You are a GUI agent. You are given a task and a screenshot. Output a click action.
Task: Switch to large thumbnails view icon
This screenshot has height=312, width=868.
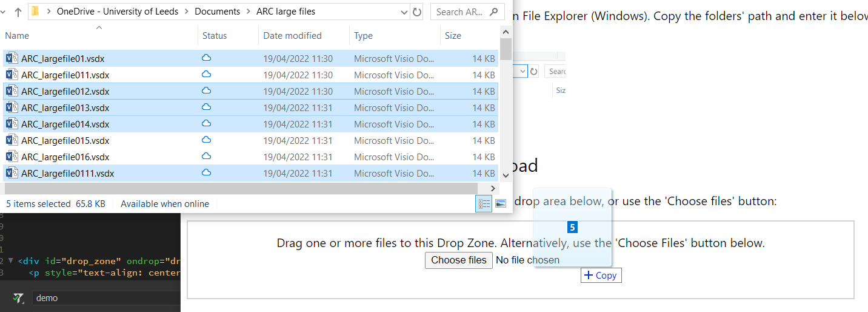click(501, 204)
